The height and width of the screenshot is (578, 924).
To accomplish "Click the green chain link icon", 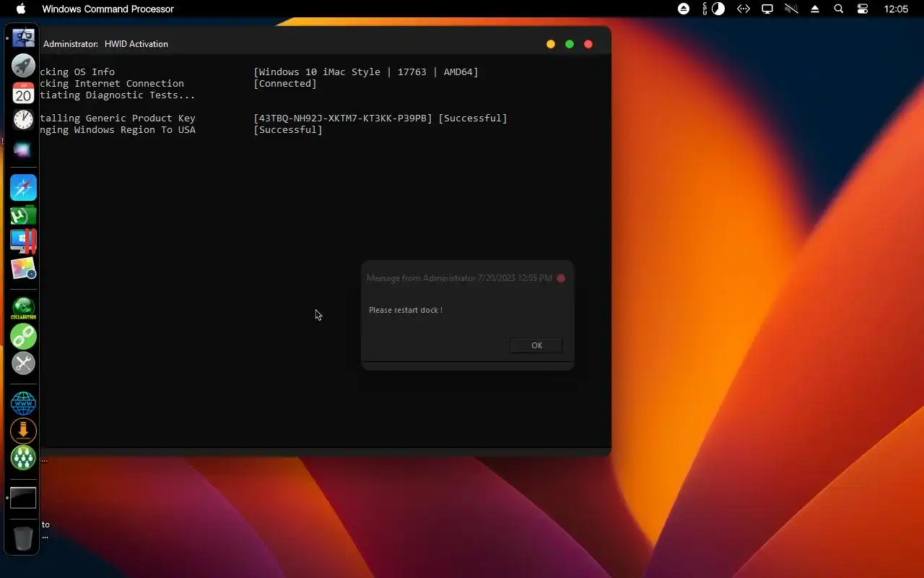I will point(23,336).
